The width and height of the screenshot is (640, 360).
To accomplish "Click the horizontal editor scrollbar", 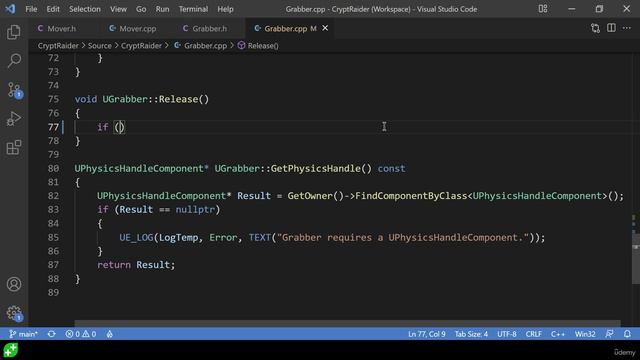I will point(347,323).
